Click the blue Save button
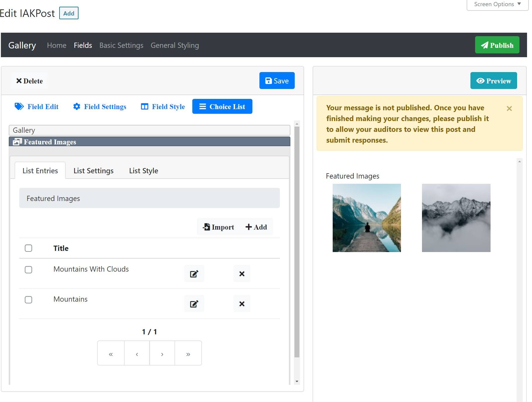 coord(277,81)
